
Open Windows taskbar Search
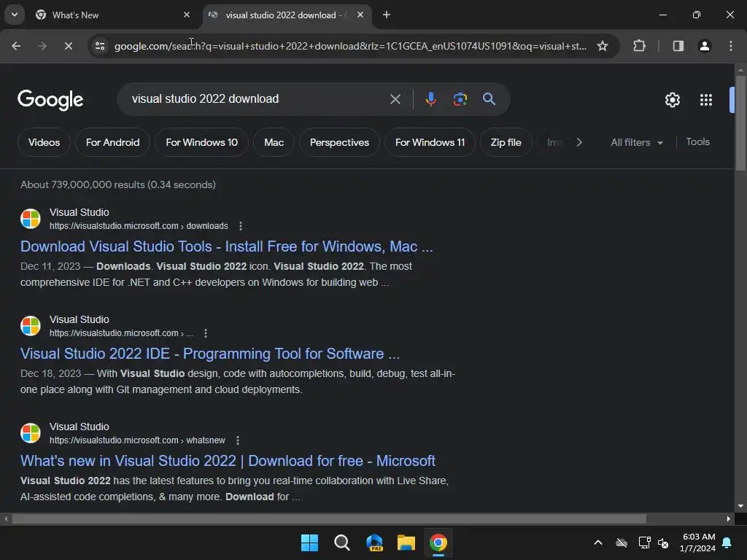point(341,542)
